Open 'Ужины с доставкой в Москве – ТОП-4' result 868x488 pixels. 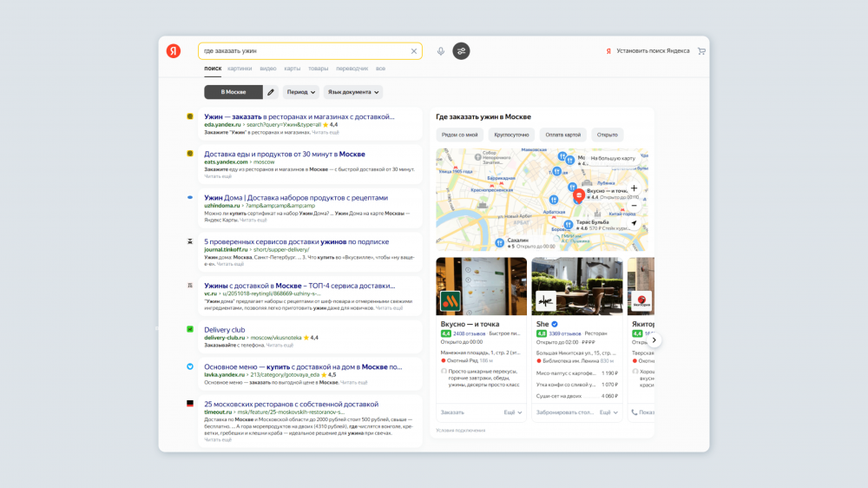(299, 286)
